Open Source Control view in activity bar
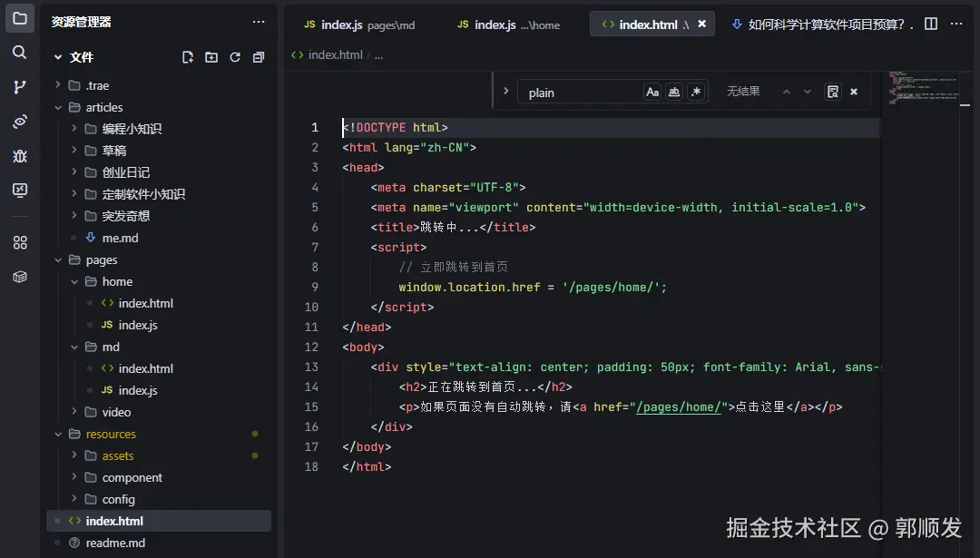Image resolution: width=980 pixels, height=558 pixels. (19, 87)
